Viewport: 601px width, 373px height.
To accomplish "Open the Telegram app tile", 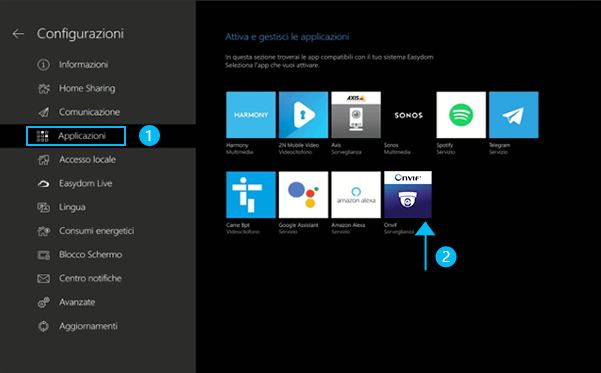I will [x=514, y=115].
